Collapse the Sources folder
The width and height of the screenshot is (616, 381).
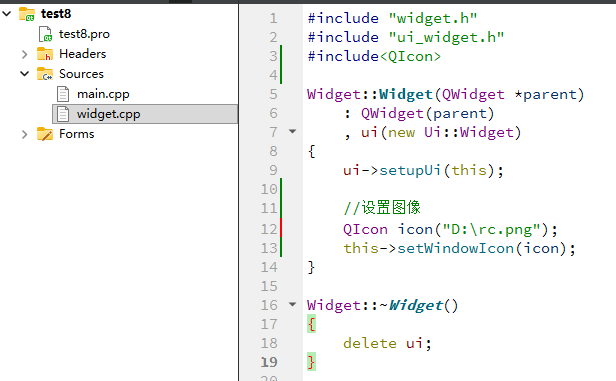[x=24, y=74]
